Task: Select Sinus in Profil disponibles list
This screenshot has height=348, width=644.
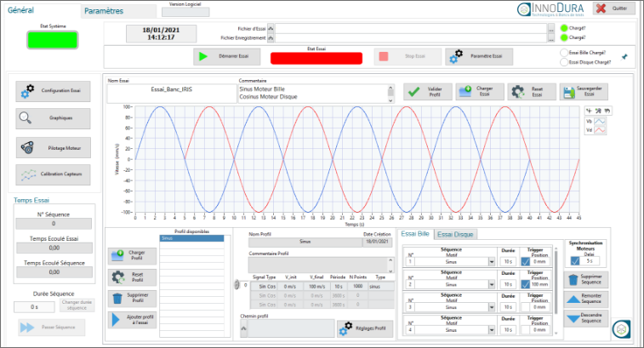Action: pos(191,238)
